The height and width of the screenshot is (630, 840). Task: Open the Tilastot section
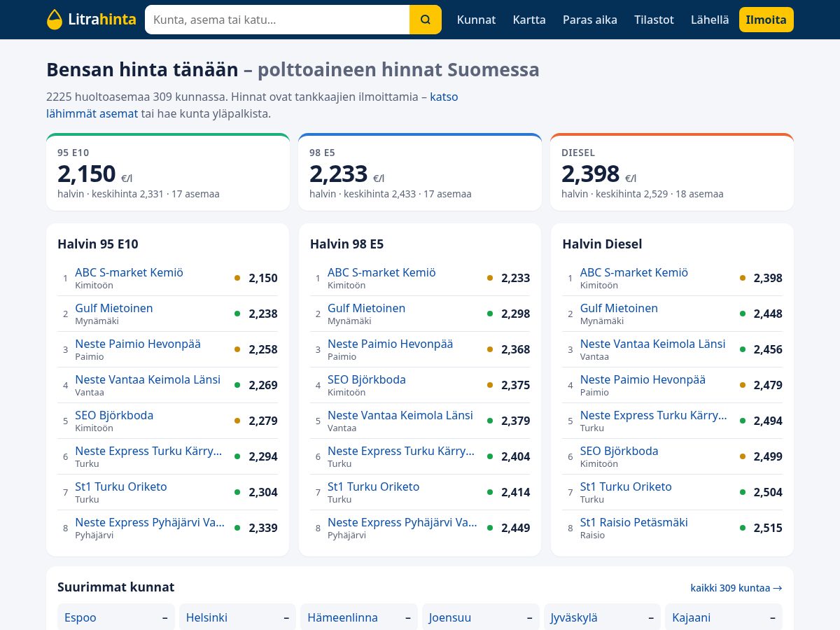click(x=654, y=20)
